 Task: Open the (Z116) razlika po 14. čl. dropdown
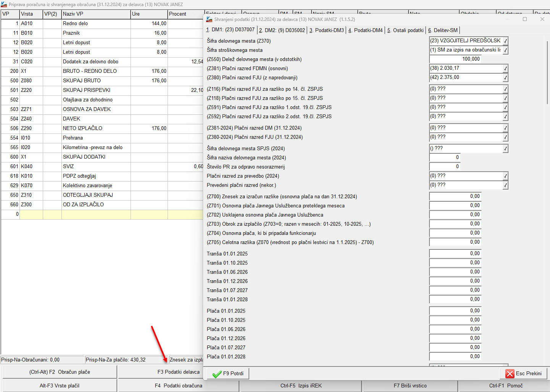(x=505, y=89)
